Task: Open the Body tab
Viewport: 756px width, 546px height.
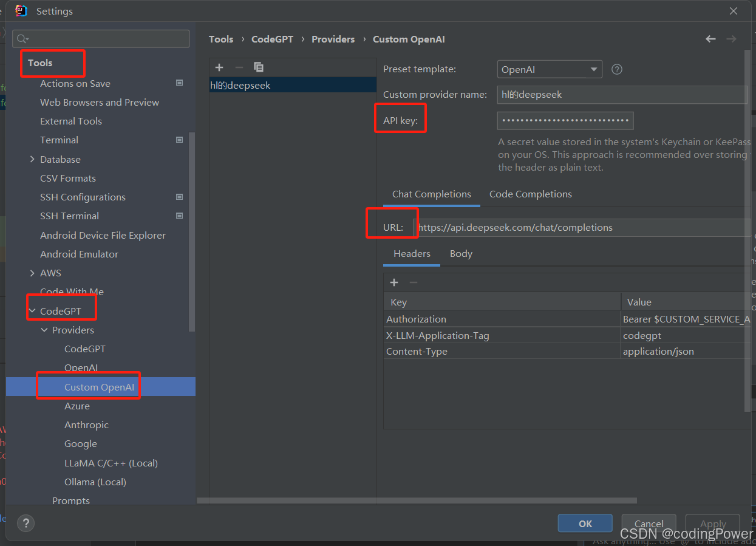Action: point(461,254)
